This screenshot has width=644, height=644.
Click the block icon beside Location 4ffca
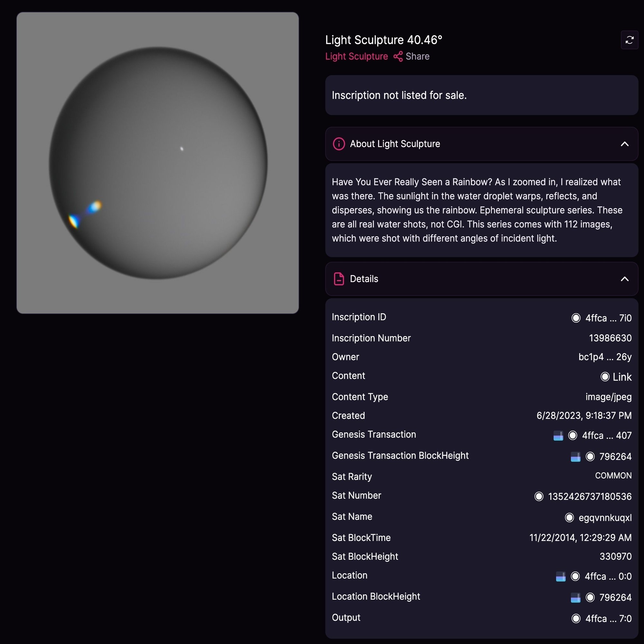tap(561, 577)
